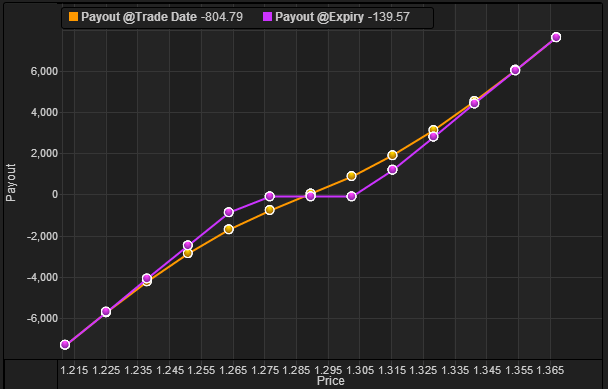The image size is (608, 389).
Task: Click the purple point near payout 6,000
Action: coord(515,70)
